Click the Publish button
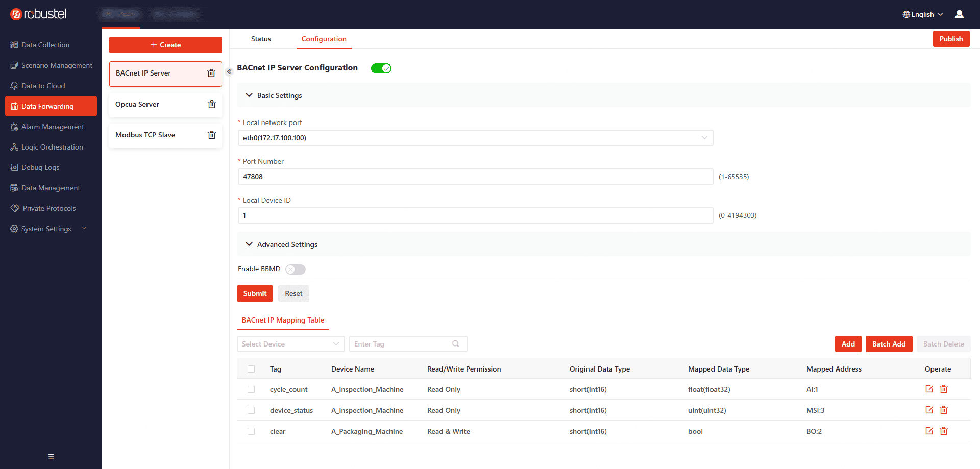 [x=951, y=39]
